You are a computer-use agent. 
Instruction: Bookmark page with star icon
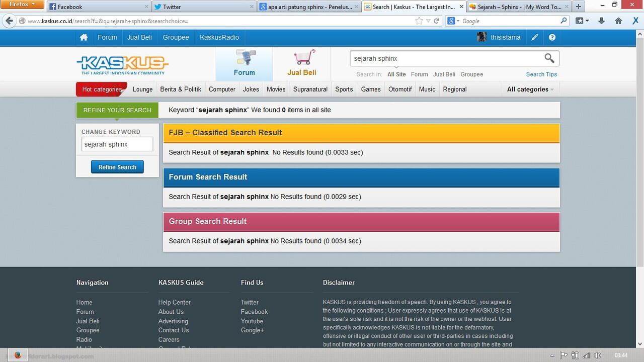pos(419,21)
